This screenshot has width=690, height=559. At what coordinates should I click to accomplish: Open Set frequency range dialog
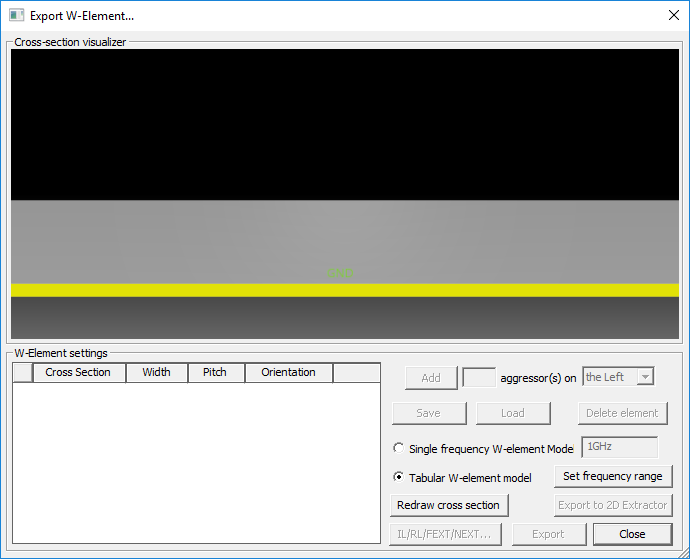[x=613, y=476]
